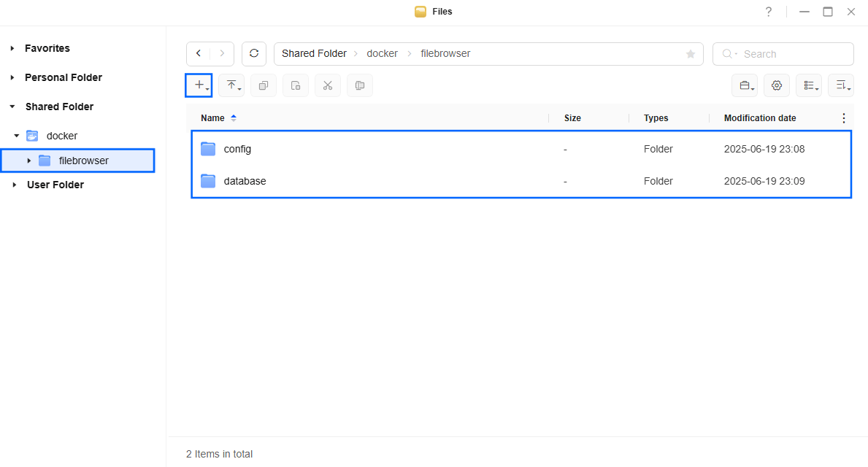Select the copy icon in the toolbar
Viewport: 868px width, 467px height.
(x=264, y=86)
